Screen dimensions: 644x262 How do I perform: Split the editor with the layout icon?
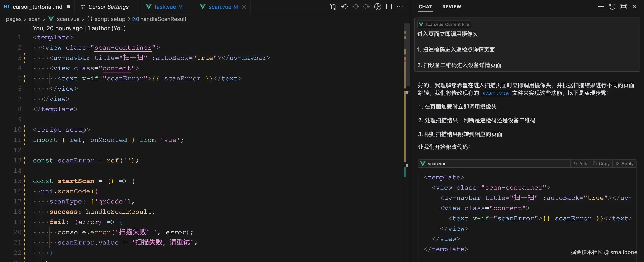[389, 7]
